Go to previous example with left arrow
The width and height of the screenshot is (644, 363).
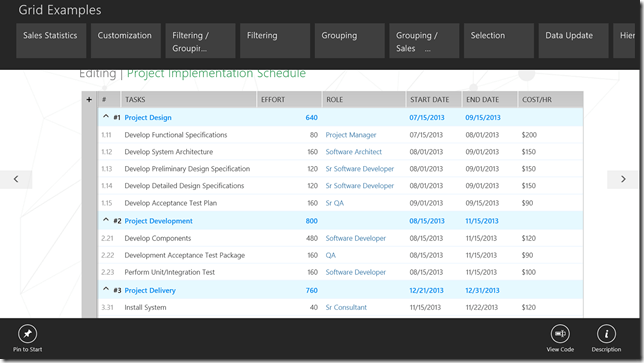tap(16, 179)
